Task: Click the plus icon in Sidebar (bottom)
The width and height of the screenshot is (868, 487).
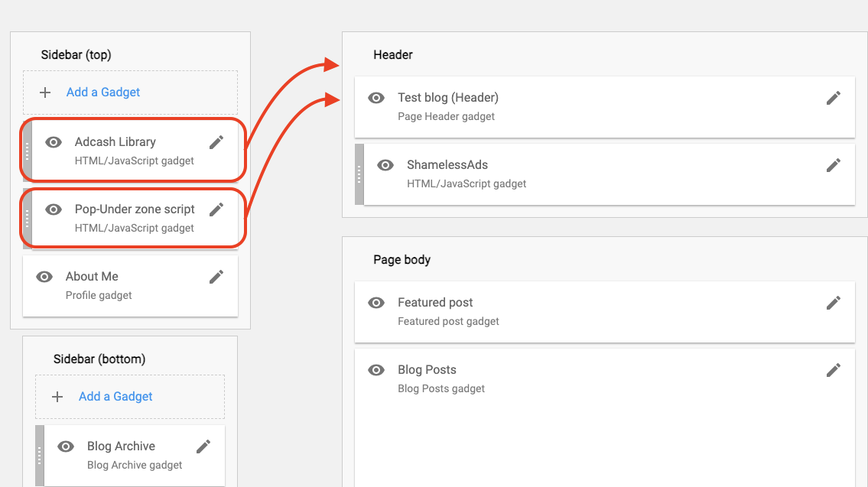Action: click(57, 397)
